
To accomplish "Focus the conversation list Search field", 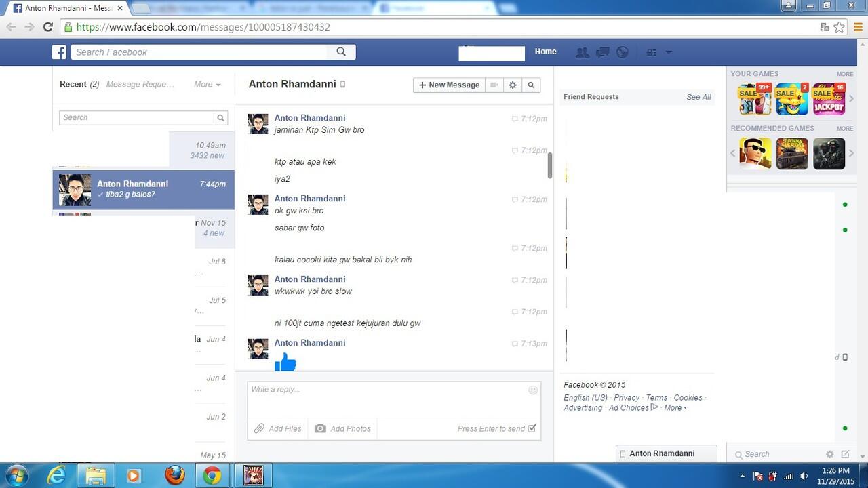I will (137, 117).
